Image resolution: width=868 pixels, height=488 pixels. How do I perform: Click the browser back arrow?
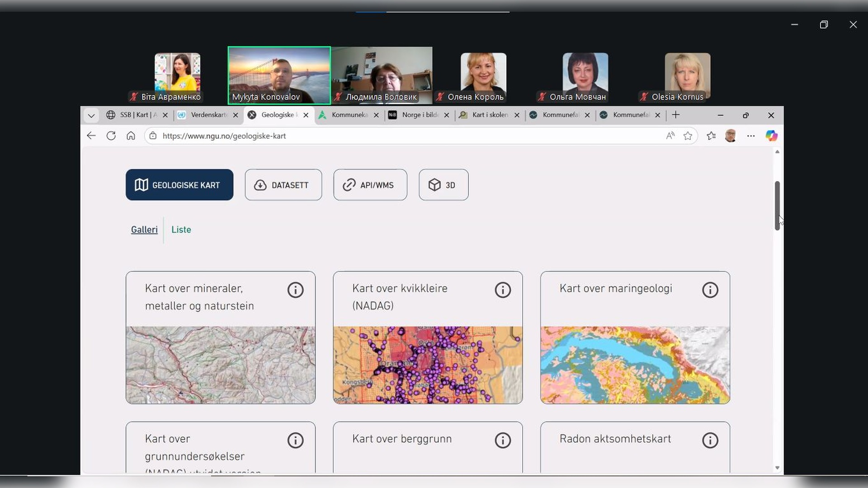pos(91,136)
